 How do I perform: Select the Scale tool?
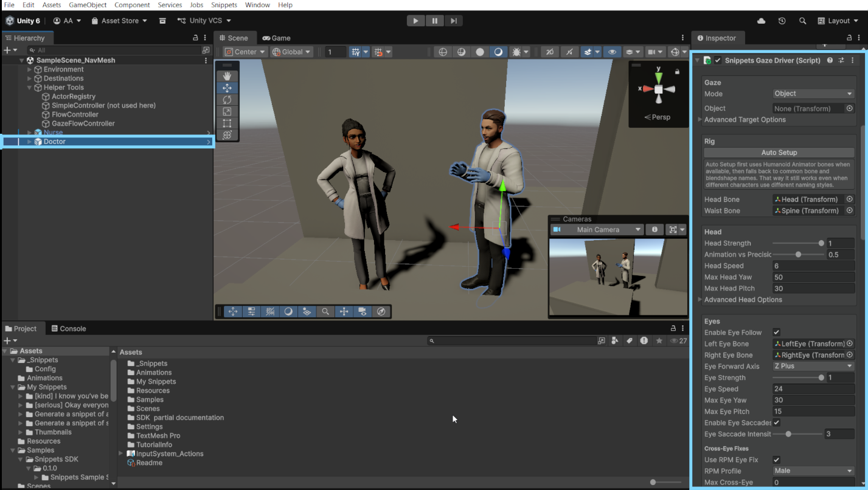pyautogui.click(x=227, y=112)
